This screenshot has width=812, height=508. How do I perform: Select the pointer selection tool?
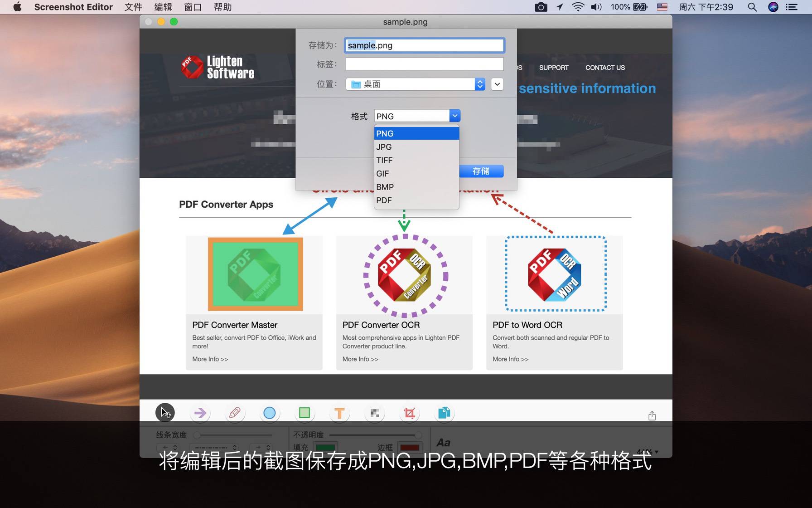(x=165, y=413)
